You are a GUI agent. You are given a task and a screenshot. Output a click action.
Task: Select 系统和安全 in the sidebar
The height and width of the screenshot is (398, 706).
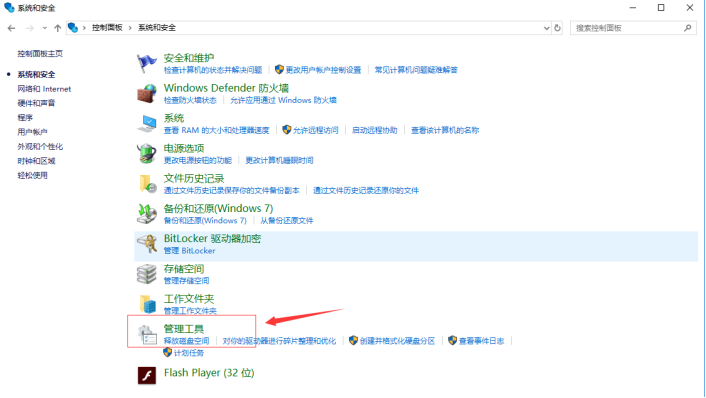click(36, 74)
